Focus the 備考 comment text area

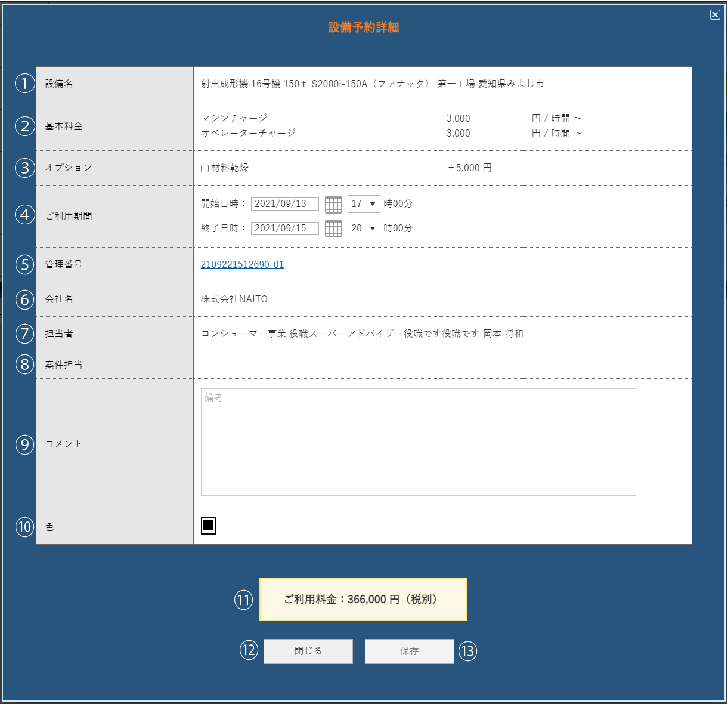[418, 442]
